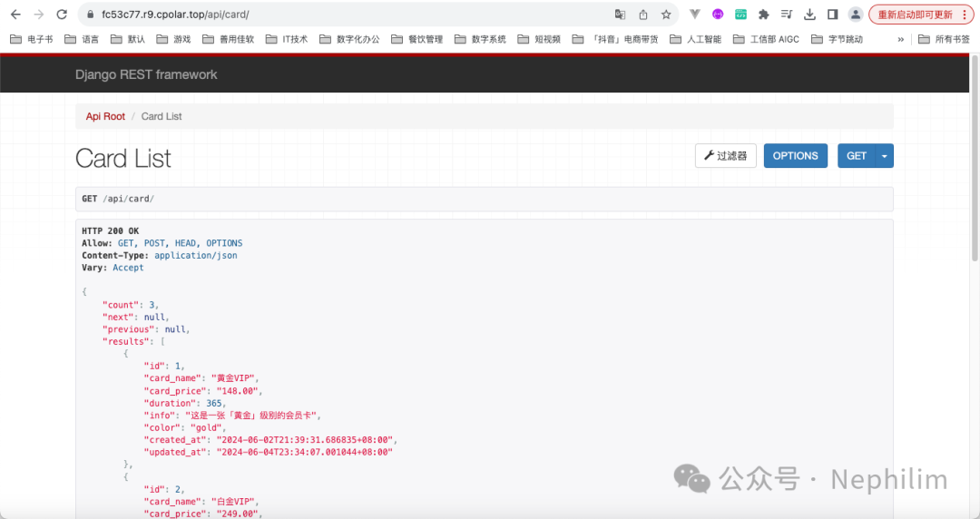Open the 字节跳动 bookmark folder
Viewport: 980px width, 519px height.
(x=837, y=39)
